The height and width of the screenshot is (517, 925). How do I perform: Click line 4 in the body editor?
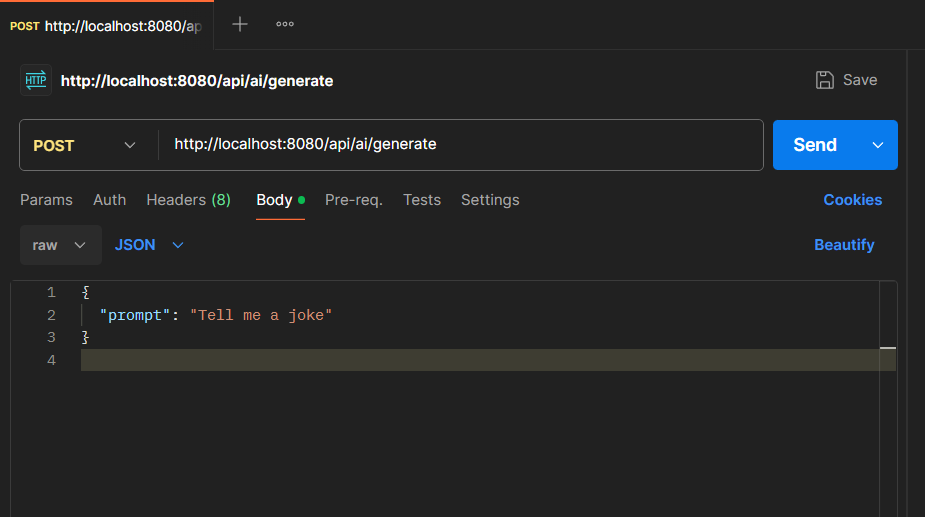point(400,360)
